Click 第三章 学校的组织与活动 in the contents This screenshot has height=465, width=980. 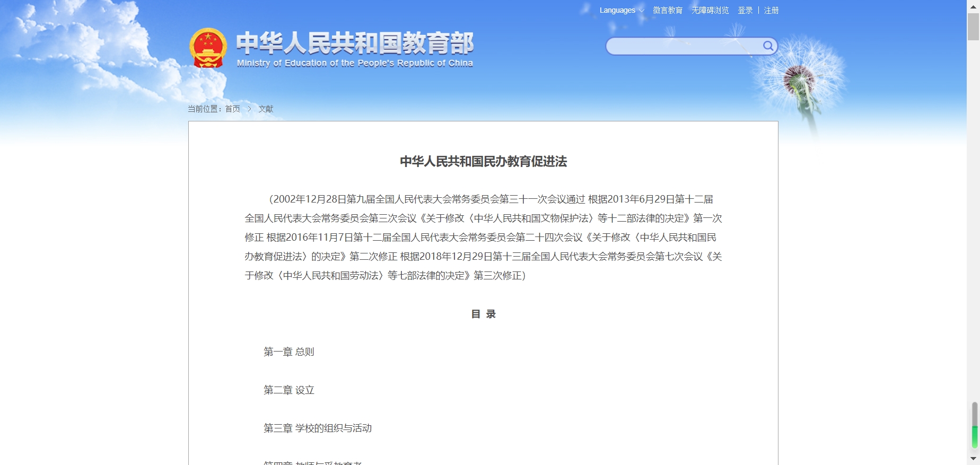coord(318,428)
